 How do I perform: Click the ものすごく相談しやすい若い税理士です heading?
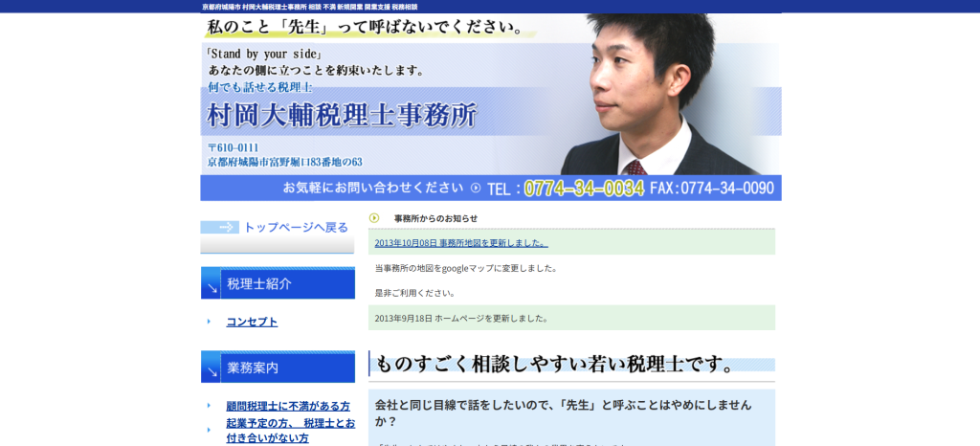point(555,365)
